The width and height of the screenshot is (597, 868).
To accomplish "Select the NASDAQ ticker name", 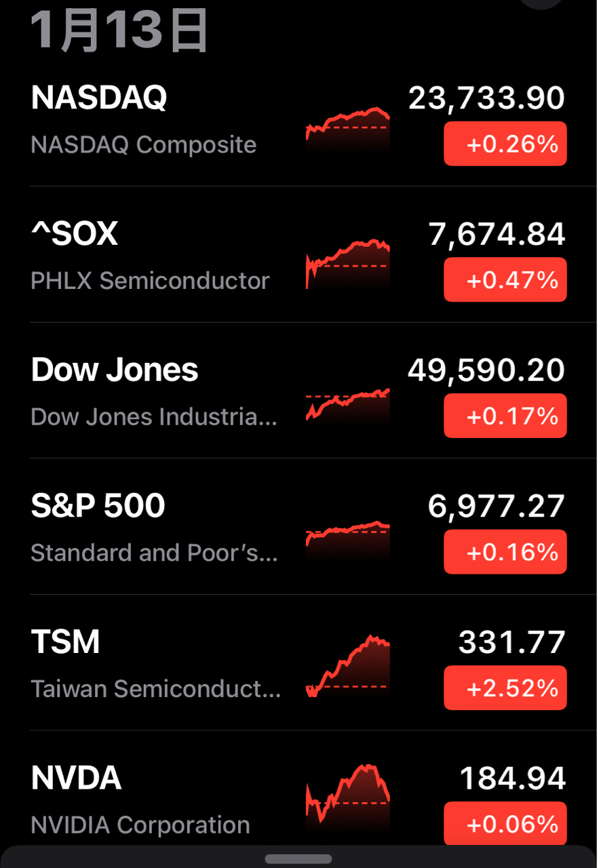I will coord(99,98).
